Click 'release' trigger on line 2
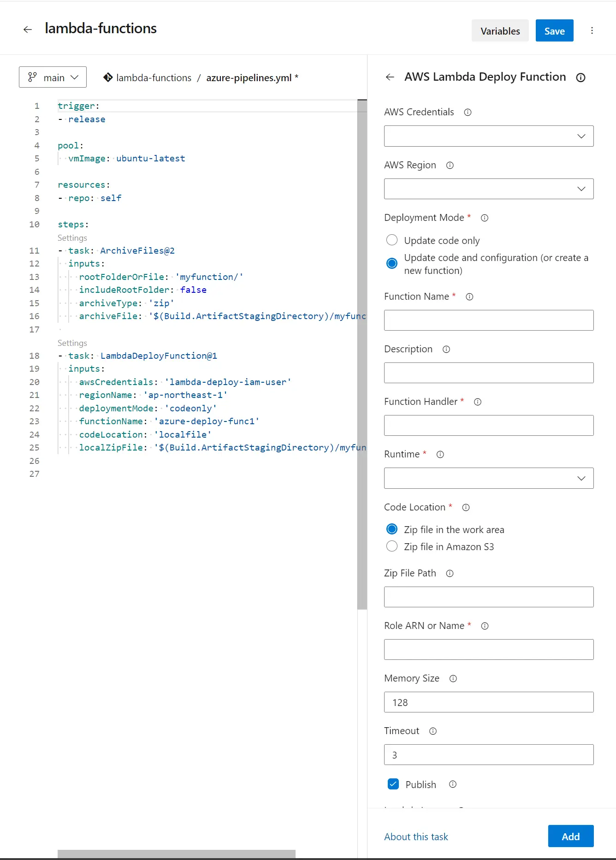This screenshot has width=616, height=860. [x=87, y=119]
